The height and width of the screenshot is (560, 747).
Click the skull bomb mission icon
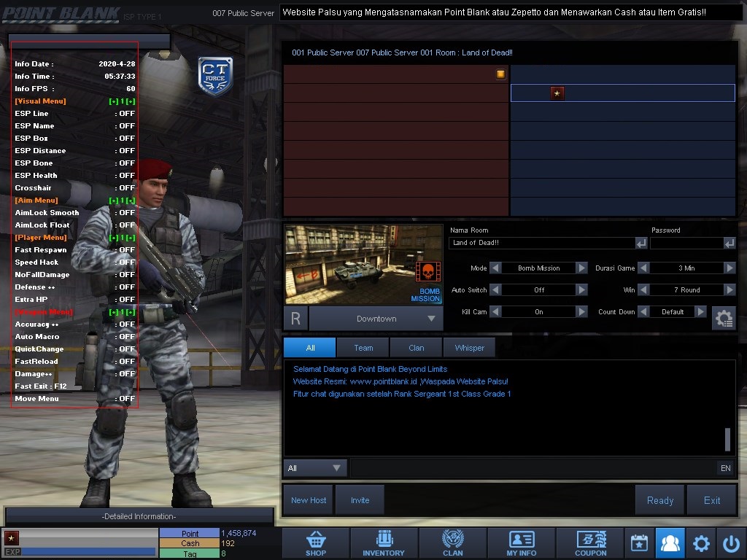pyautogui.click(x=427, y=272)
